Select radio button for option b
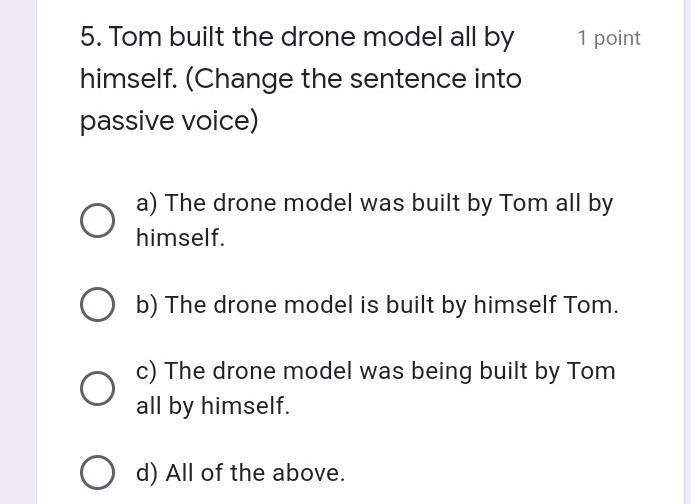Screen dimensions: 691x504 tap(97, 304)
